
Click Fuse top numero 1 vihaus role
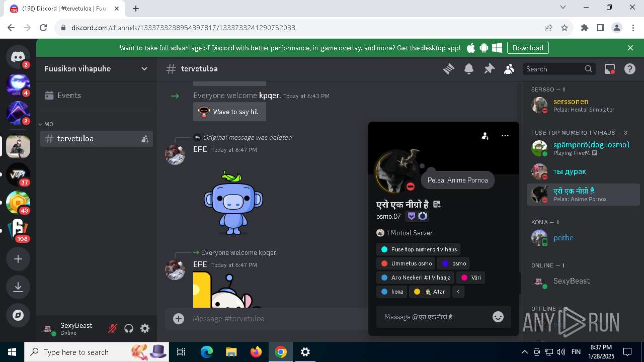tap(418, 249)
